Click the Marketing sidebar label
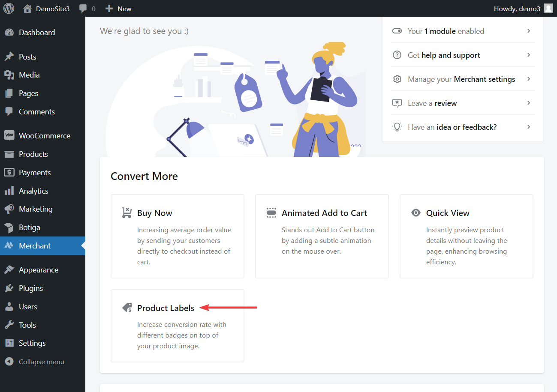This screenshot has height=392, width=557. point(36,209)
